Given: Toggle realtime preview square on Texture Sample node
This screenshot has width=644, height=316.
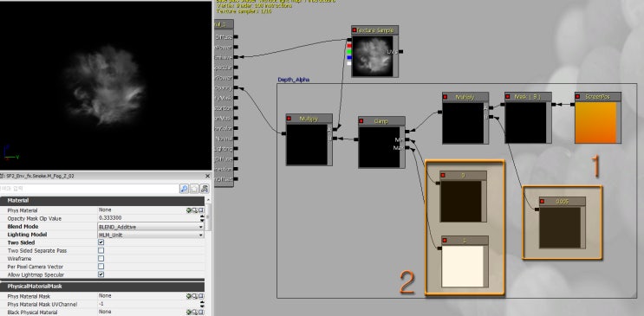Looking at the screenshot, I should click(355, 30).
